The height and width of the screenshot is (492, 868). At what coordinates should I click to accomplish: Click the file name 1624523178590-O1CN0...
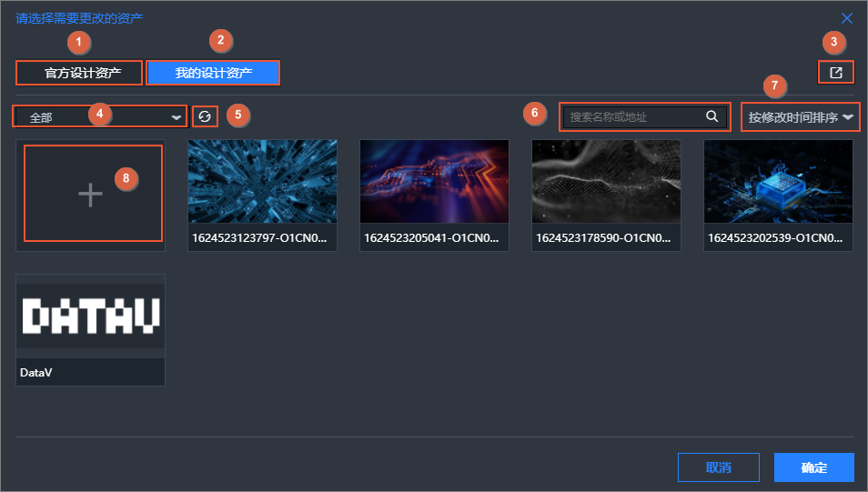[x=603, y=238]
